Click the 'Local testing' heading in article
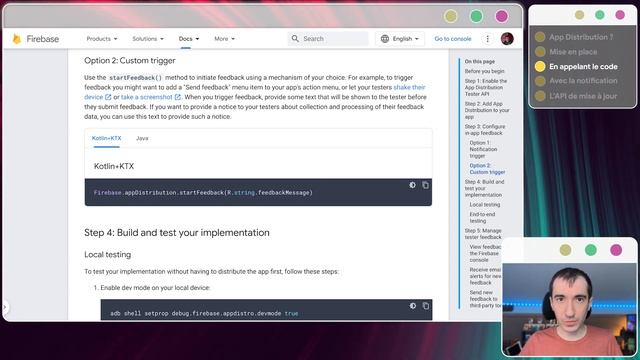The height and width of the screenshot is (360, 640). (107, 255)
